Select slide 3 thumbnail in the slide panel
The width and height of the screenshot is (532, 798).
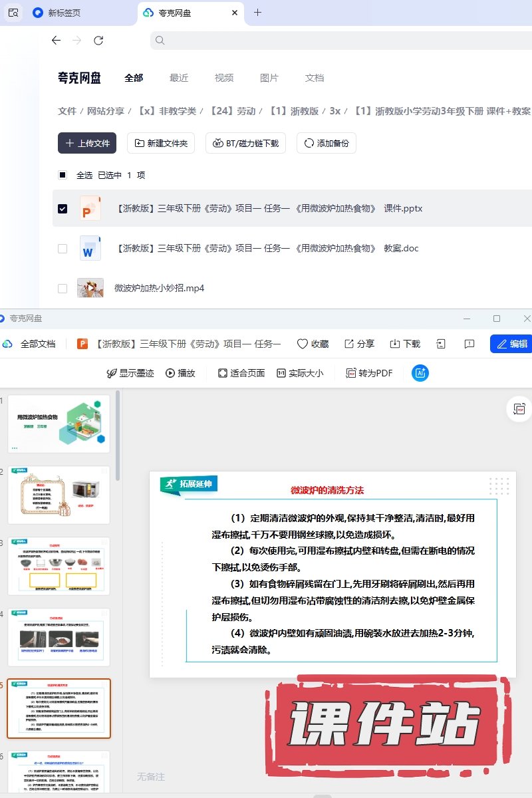[x=59, y=566]
